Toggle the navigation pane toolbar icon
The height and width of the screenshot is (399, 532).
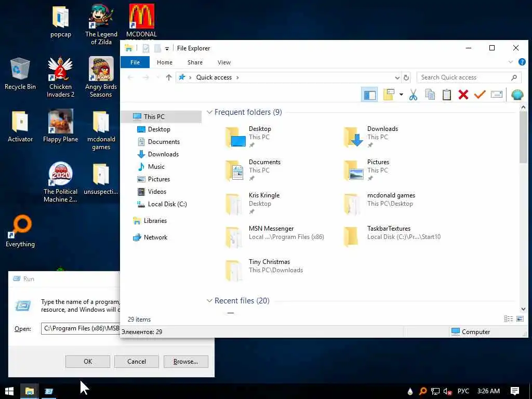369,95
